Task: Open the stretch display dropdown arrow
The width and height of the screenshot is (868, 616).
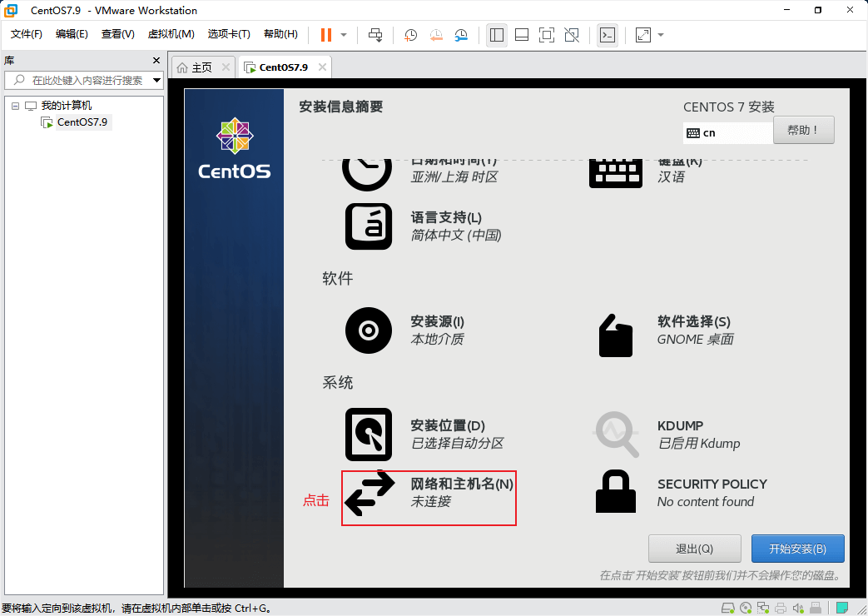Action: pyautogui.click(x=661, y=35)
